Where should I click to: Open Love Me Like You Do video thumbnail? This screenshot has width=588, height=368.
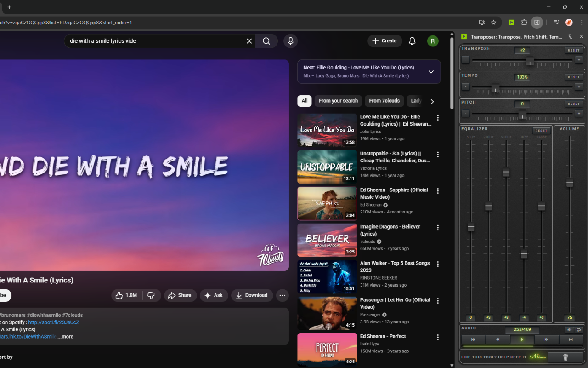[327, 130]
